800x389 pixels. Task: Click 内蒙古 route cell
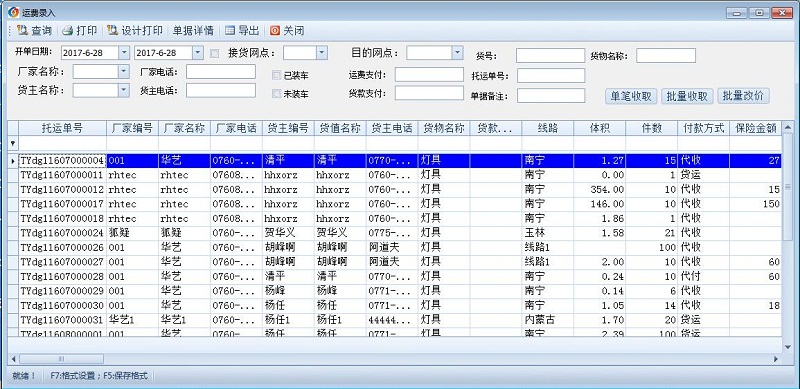(547, 320)
